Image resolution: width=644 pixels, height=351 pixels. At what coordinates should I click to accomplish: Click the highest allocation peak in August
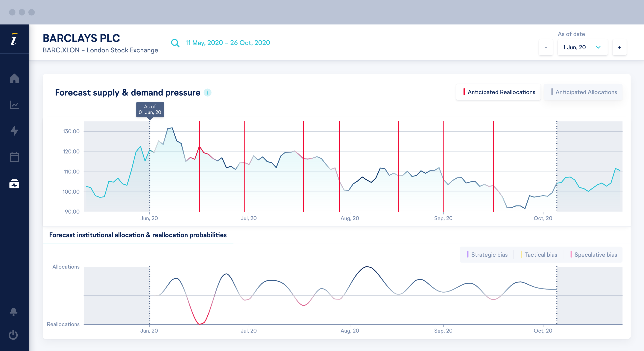point(367,267)
